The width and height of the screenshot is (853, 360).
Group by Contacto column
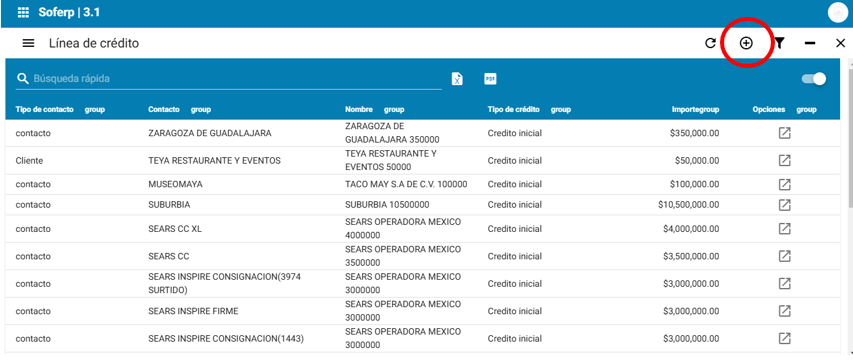(201, 110)
